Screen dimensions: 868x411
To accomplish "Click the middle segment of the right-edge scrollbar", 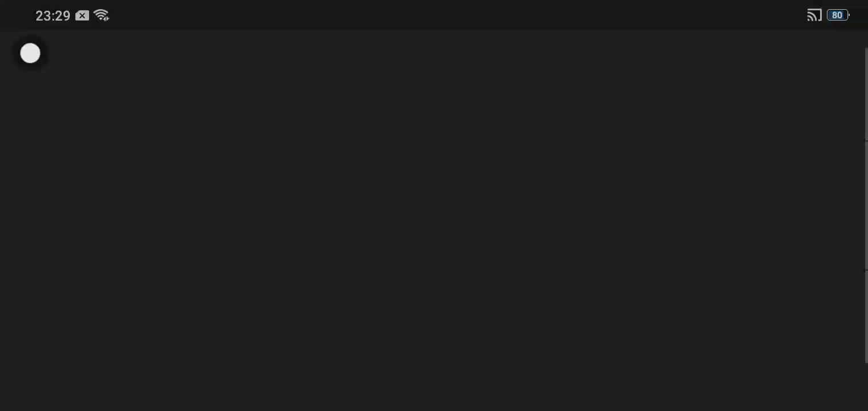I will pos(866,205).
